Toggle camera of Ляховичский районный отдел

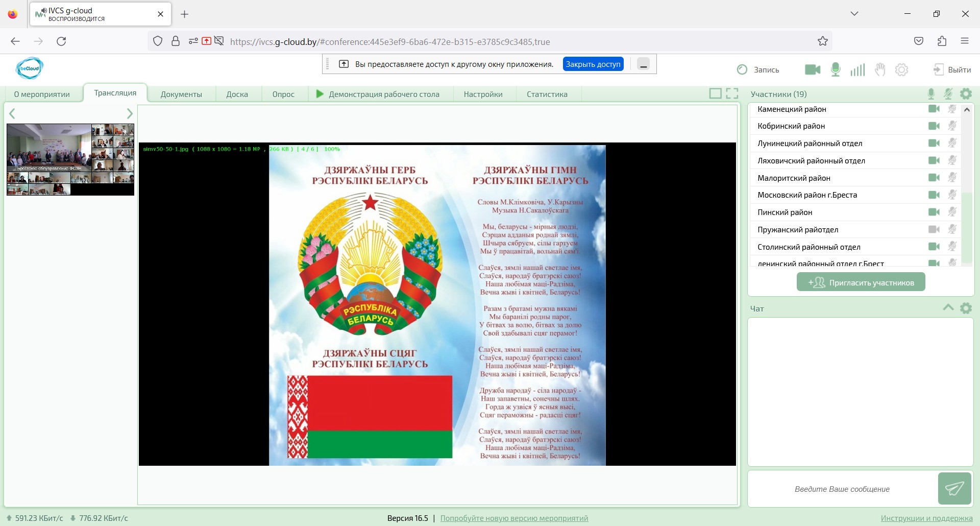point(934,160)
